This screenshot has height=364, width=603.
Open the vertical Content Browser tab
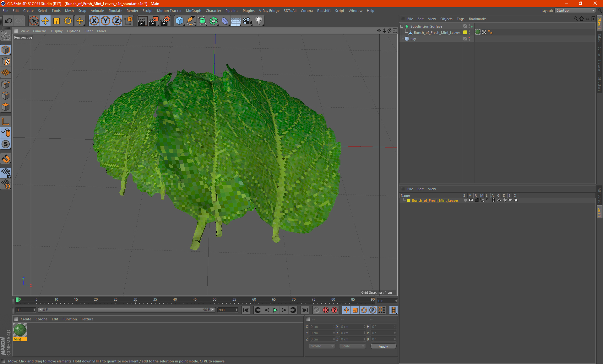600,59
